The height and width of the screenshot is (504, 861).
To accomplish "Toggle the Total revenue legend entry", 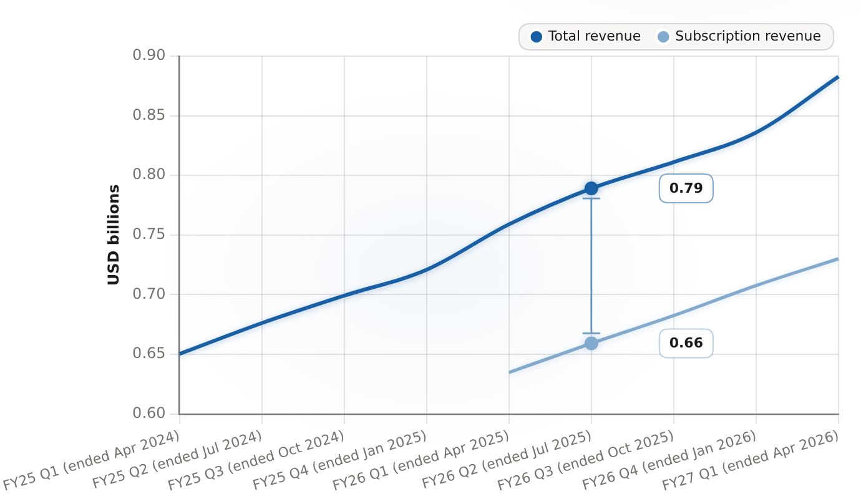I will coord(585,37).
